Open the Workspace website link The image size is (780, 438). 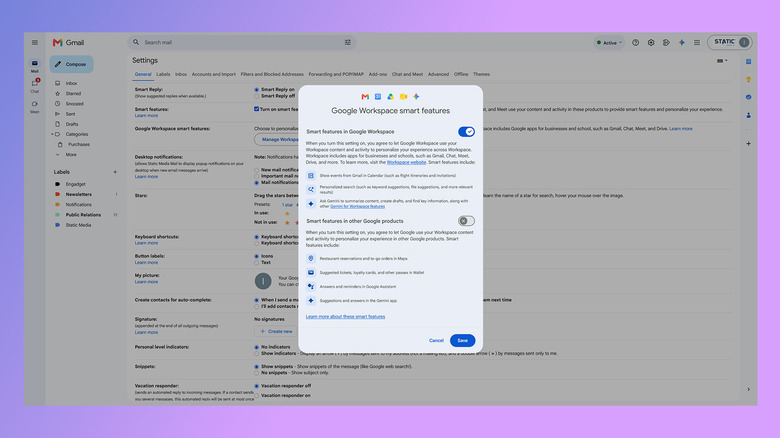tap(406, 162)
